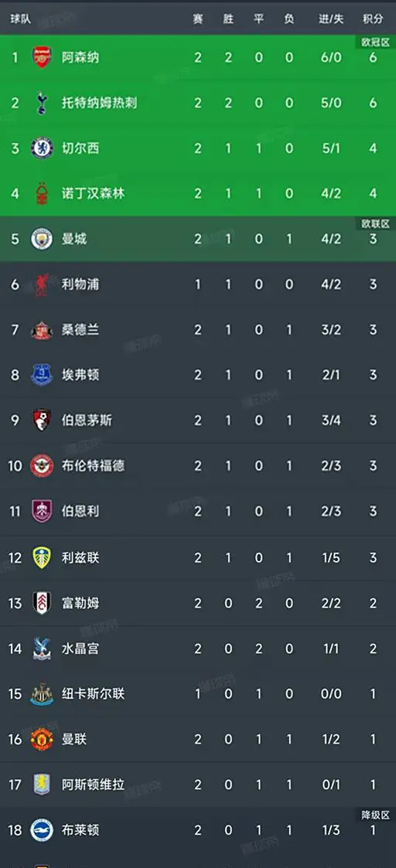Click the 球队 team column header
Screen dimensions: 396x868
pyautogui.click(x=20, y=19)
